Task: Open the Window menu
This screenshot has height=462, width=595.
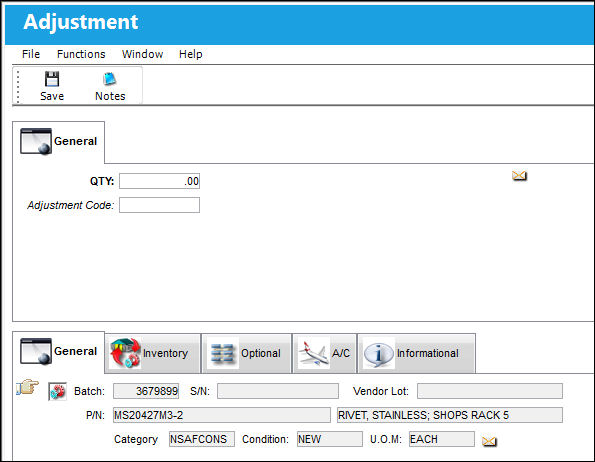Action: (x=142, y=54)
